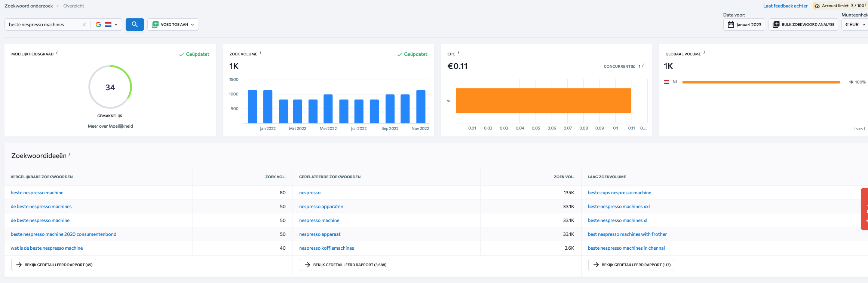The image size is (868, 283).
Task: Click the difficulty score 34 gauge
Action: (110, 87)
